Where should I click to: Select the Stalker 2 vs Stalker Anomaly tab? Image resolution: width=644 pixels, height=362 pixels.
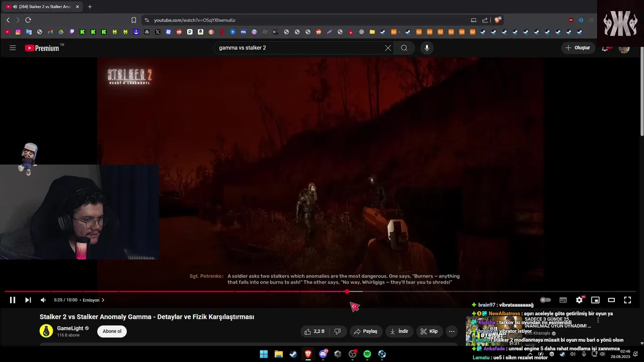click(x=43, y=7)
